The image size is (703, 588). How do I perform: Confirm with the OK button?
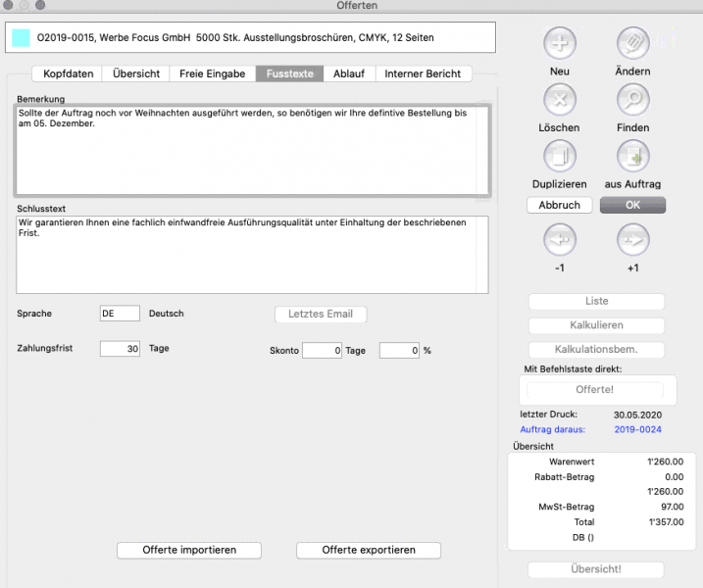pyautogui.click(x=632, y=206)
